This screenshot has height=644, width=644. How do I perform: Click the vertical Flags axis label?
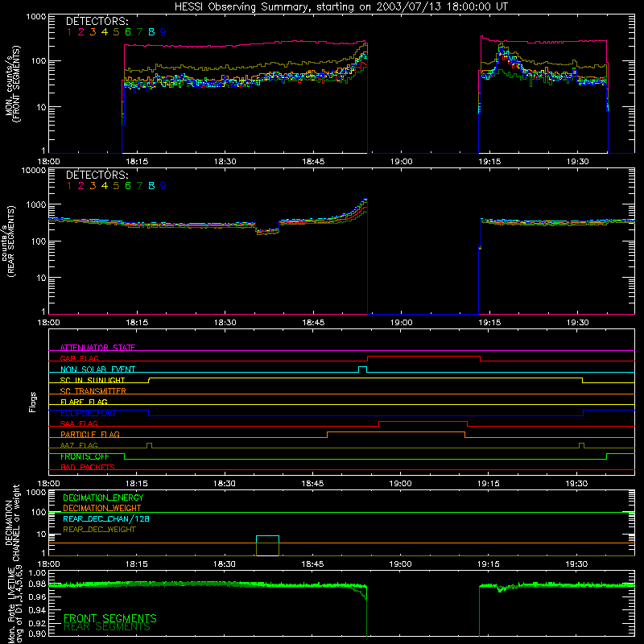pyautogui.click(x=33, y=402)
